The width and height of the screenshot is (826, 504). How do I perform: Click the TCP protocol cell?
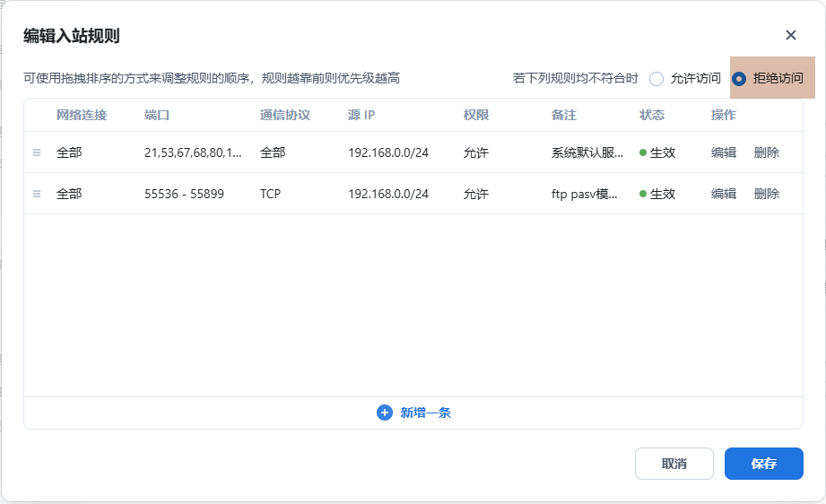(x=270, y=194)
